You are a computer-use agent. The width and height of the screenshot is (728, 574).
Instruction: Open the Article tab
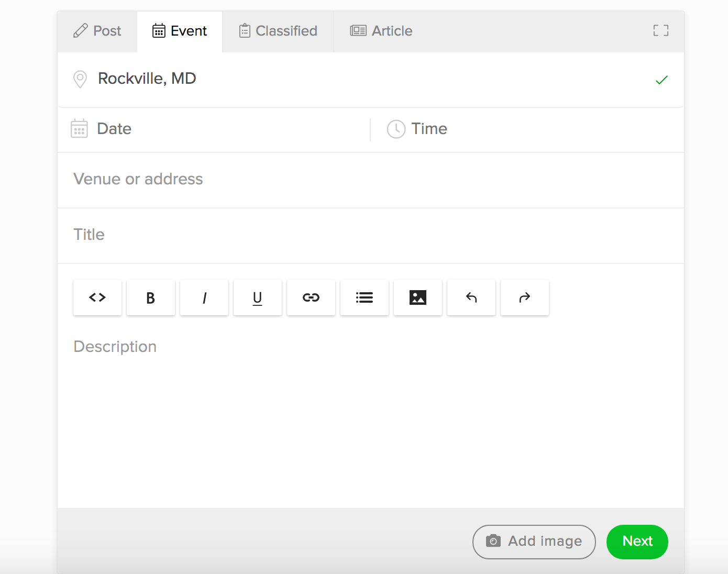point(381,31)
